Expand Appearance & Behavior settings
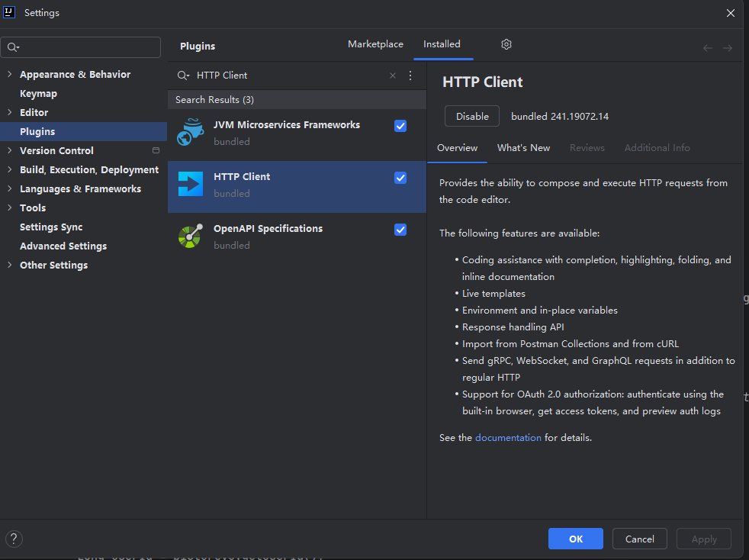Viewport: 749px width, 560px height. [x=10, y=74]
